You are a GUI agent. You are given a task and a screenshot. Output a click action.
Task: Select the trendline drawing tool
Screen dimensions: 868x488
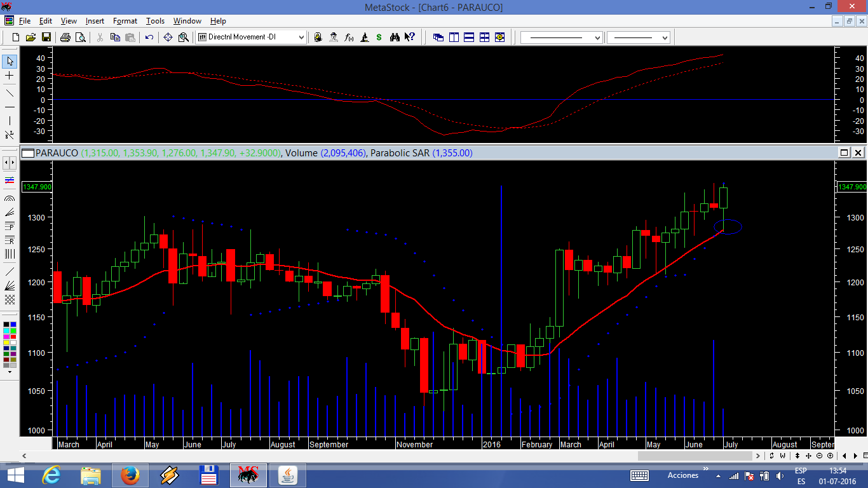10,92
